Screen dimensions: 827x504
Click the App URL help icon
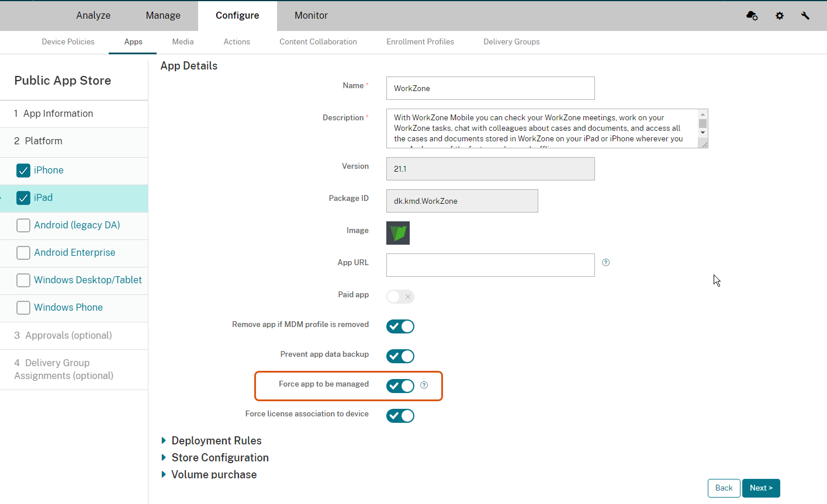coord(606,262)
